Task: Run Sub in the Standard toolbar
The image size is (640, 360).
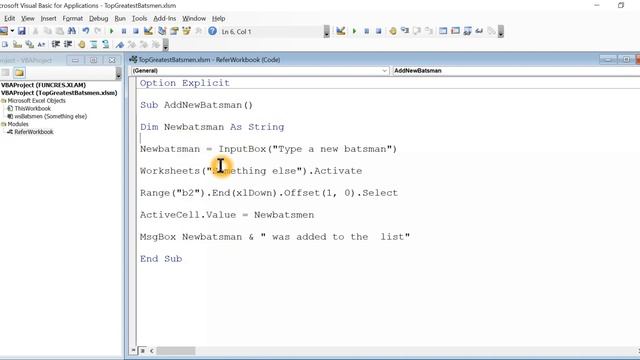Action: (x=111, y=31)
